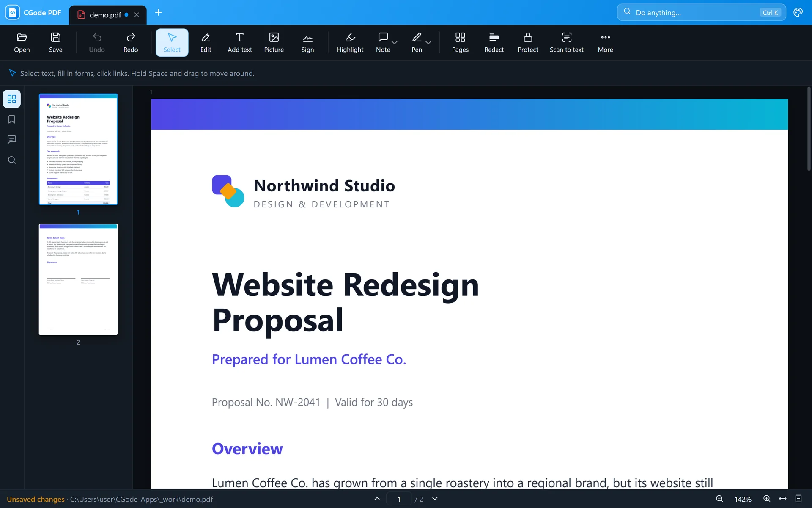Open the theme palette icon
812x508 pixels.
[x=798, y=12]
